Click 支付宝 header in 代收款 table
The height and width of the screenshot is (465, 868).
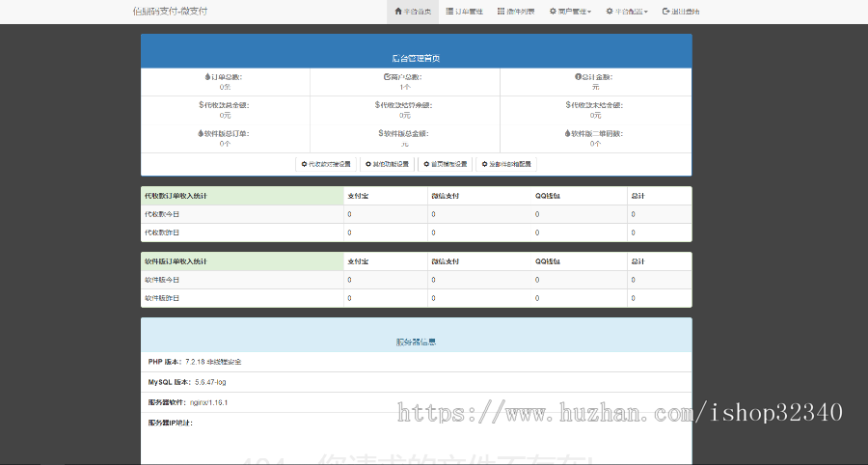click(358, 196)
